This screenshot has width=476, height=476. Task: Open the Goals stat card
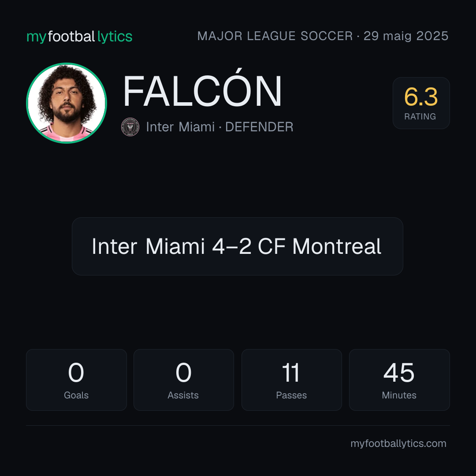coord(76,380)
